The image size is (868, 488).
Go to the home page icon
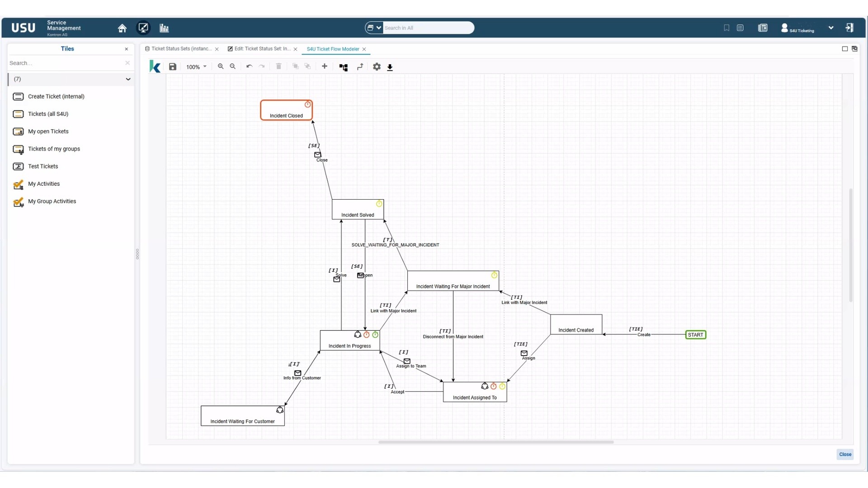122,28
